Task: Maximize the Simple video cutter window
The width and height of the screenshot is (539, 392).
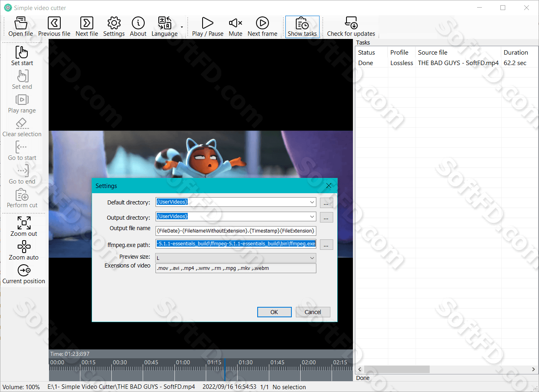Action: (503, 8)
